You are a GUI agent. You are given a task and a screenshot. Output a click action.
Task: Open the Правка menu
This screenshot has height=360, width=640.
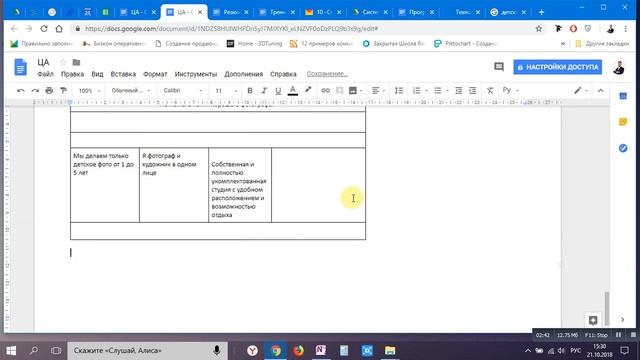(x=72, y=74)
